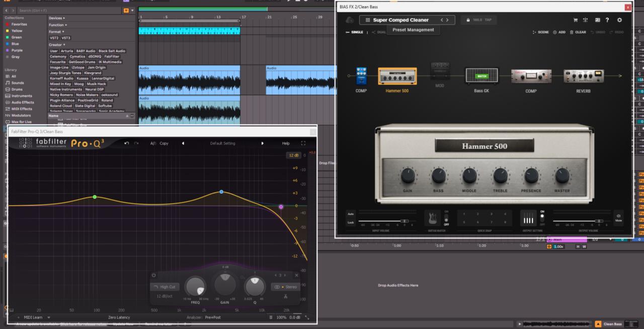Toggle Pro-Q 3 full screen mode
This screenshot has width=644, height=329.
tap(303, 143)
